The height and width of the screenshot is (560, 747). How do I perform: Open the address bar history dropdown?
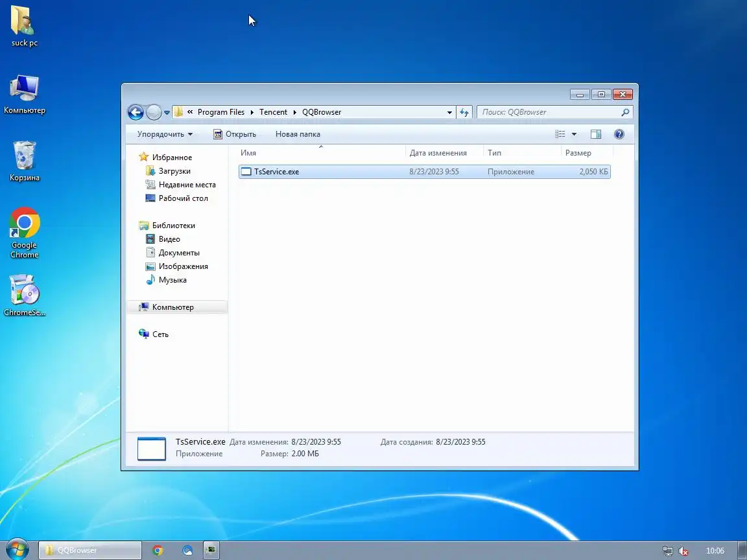click(x=449, y=112)
